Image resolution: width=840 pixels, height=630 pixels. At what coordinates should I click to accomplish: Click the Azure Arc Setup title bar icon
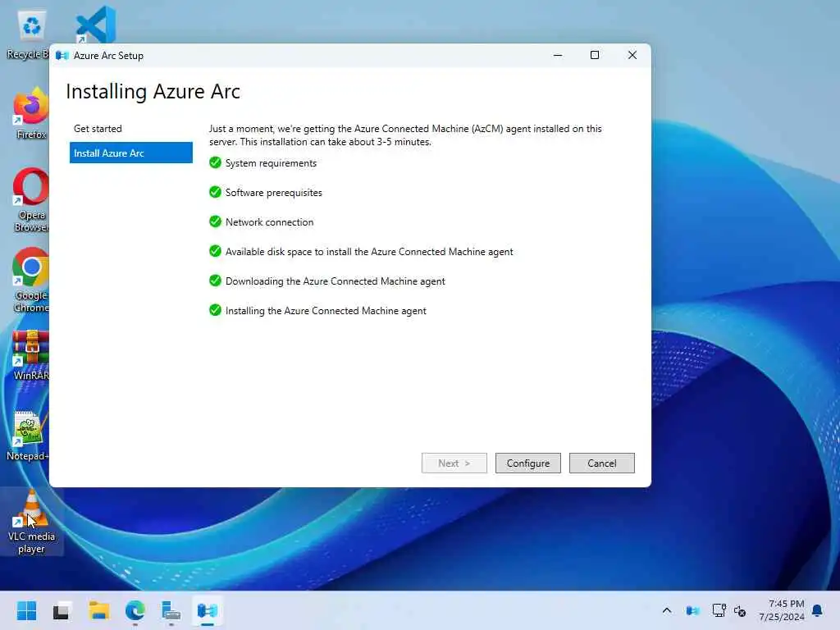[x=62, y=55]
